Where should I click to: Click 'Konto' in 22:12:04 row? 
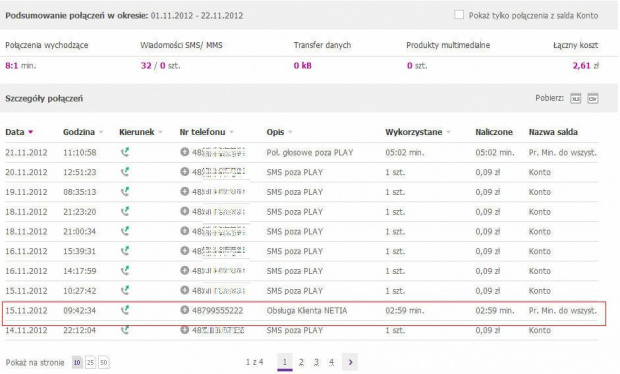[x=539, y=330]
